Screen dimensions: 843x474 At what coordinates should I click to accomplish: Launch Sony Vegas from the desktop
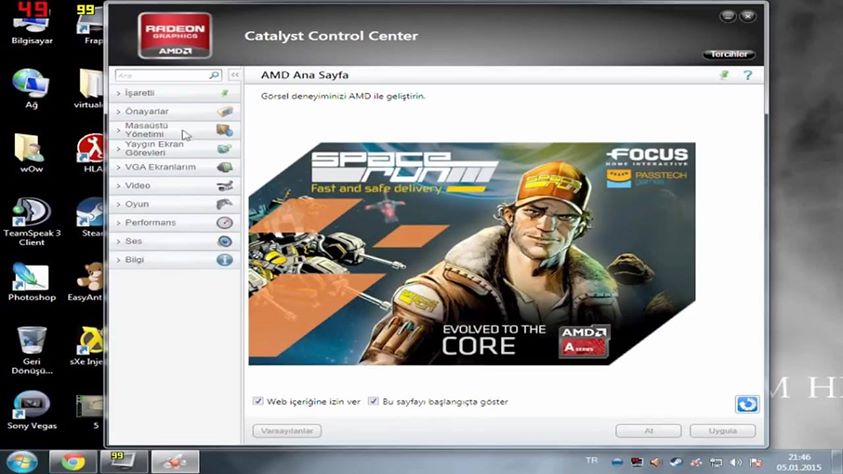click(x=32, y=411)
